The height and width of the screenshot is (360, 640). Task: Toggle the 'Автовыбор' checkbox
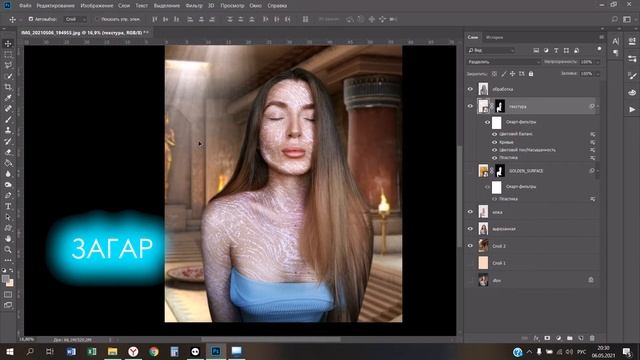pos(31,19)
